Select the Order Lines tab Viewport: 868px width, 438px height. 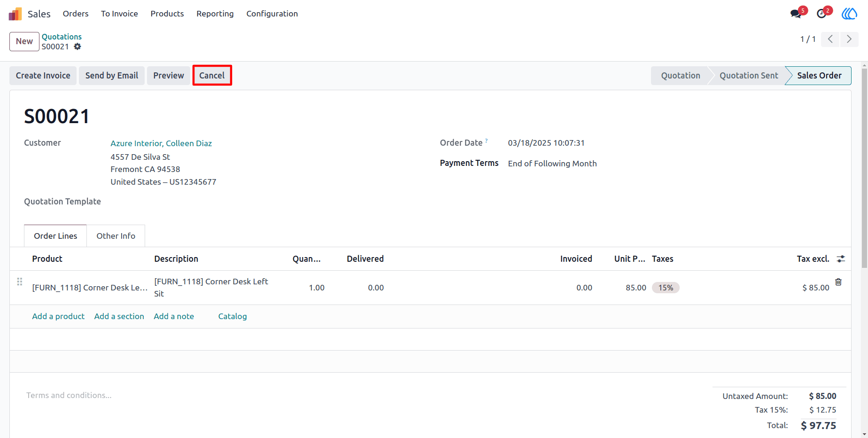(55, 236)
